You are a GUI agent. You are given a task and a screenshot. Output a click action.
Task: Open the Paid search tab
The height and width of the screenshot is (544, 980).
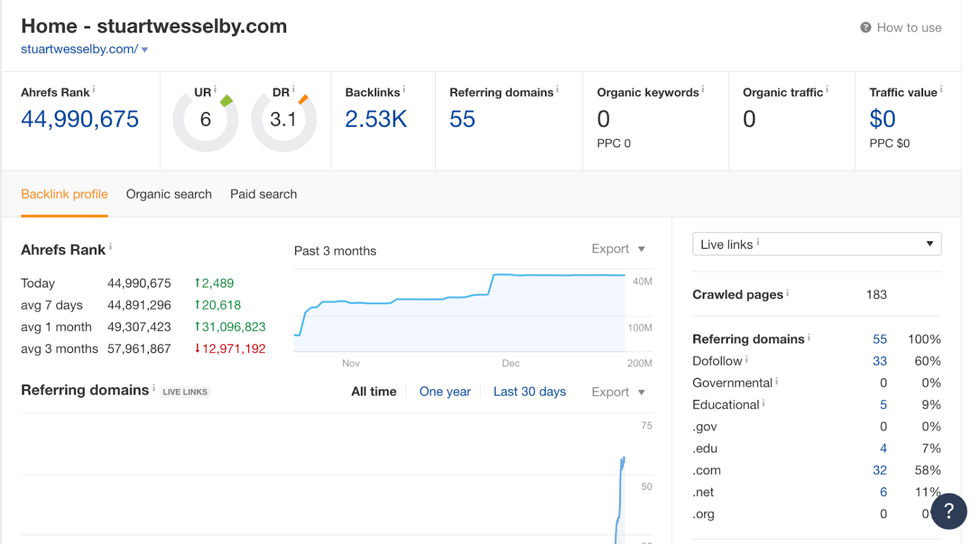pos(263,194)
